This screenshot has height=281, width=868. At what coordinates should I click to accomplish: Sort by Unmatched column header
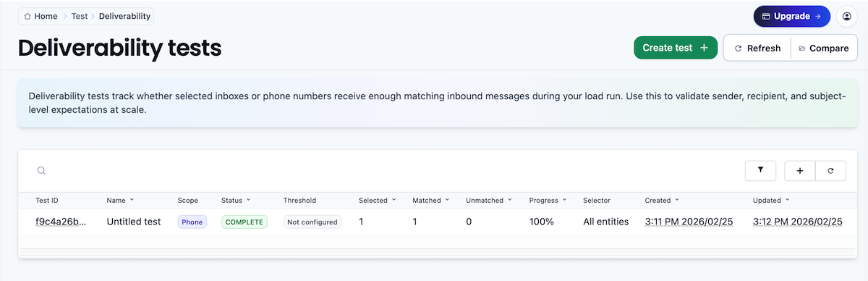click(489, 200)
